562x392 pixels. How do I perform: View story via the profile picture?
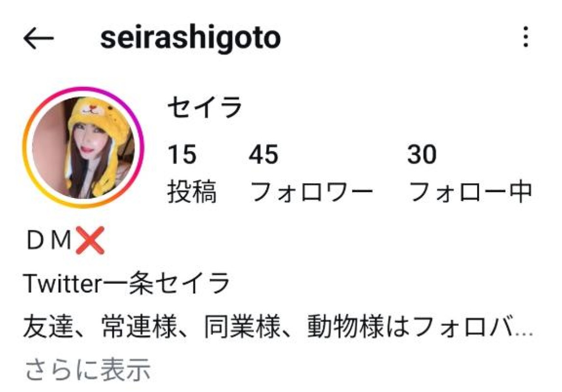(x=83, y=147)
